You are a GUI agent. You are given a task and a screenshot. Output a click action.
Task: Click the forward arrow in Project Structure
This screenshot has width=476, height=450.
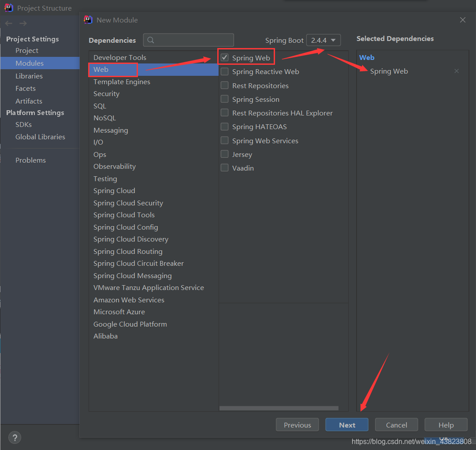tap(23, 23)
